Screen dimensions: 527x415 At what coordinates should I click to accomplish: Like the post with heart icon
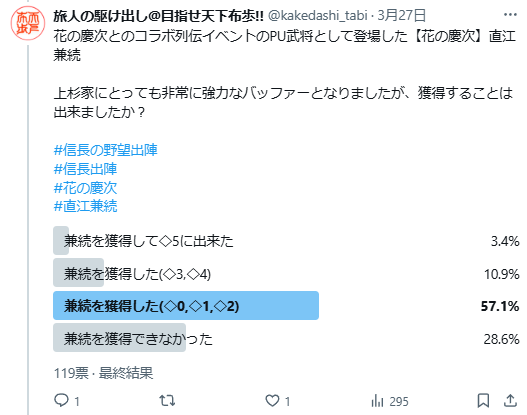(272, 401)
